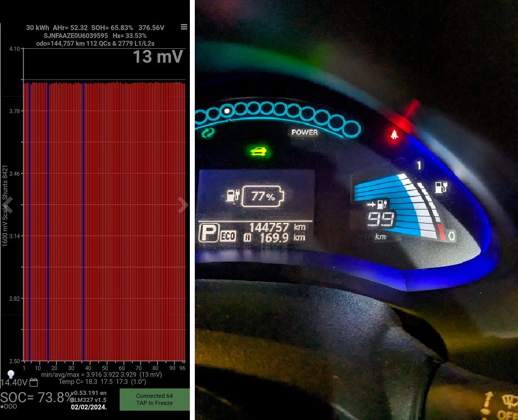Image resolution: width=518 pixels, height=420 pixels.
Task: Click the P gear indicator
Action: tap(208, 233)
